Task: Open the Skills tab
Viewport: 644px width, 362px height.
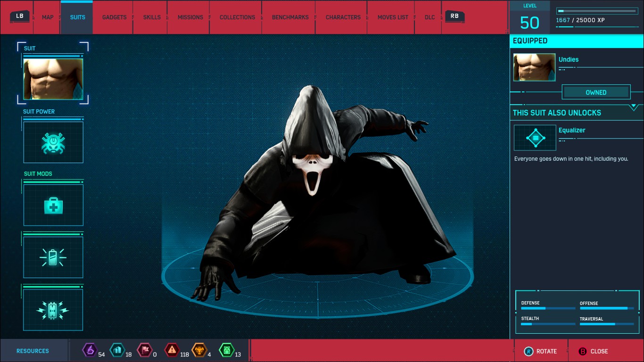Action: pyautogui.click(x=152, y=17)
